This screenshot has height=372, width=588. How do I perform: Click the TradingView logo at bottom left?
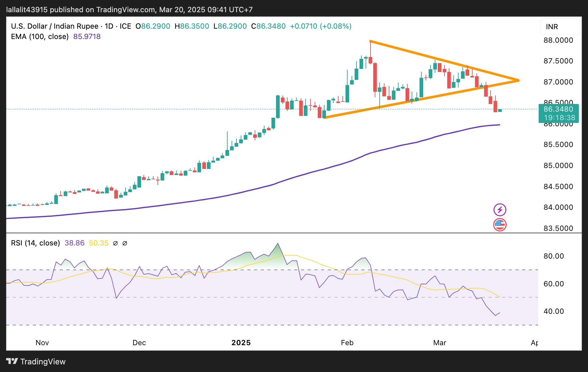(36, 361)
